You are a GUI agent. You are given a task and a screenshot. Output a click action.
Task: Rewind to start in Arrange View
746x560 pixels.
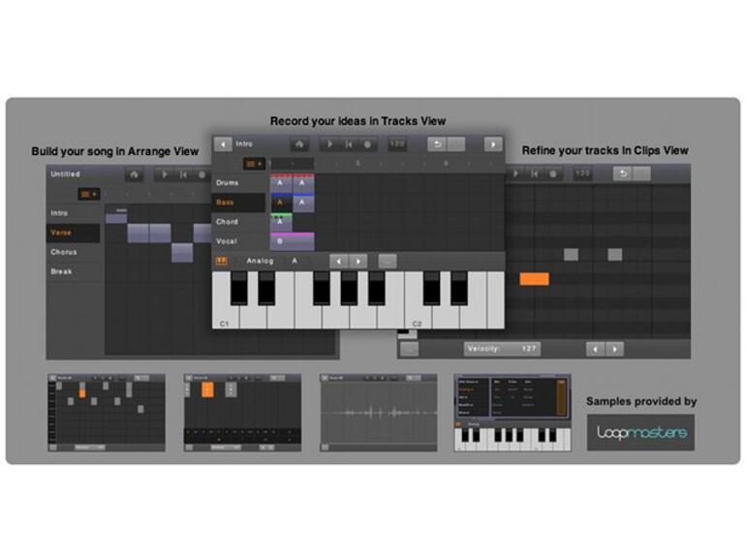click(x=183, y=174)
